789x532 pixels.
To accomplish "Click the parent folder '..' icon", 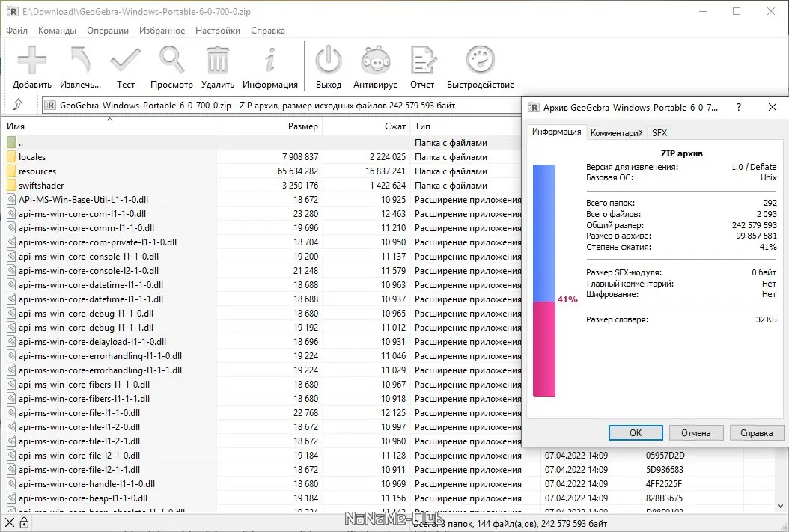I will click(x=11, y=142).
